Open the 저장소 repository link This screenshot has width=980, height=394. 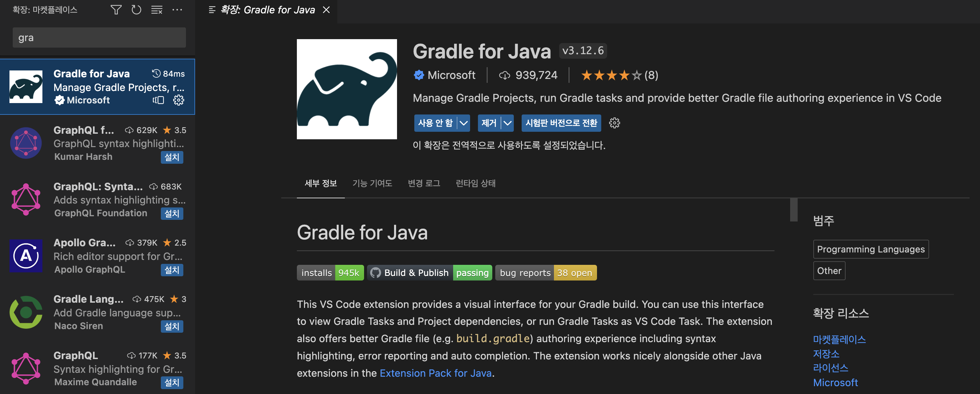[x=826, y=354]
